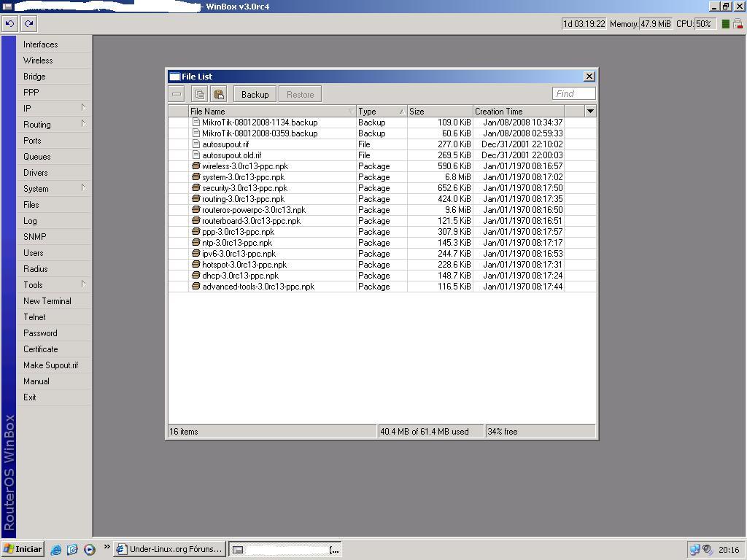
Task: Switch to Under-Linux.org Fóruns taskbar window
Action: pyautogui.click(x=170, y=549)
